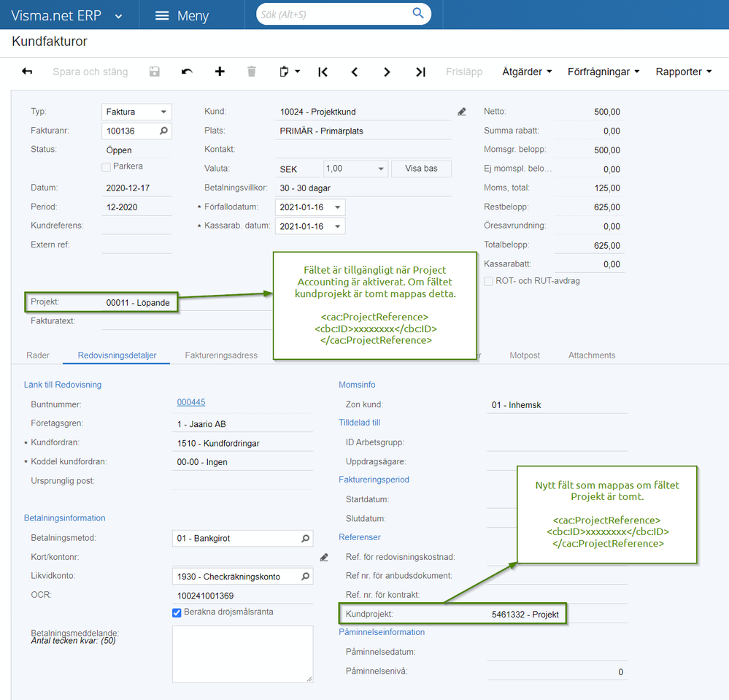Go to next record arrow

click(x=387, y=72)
